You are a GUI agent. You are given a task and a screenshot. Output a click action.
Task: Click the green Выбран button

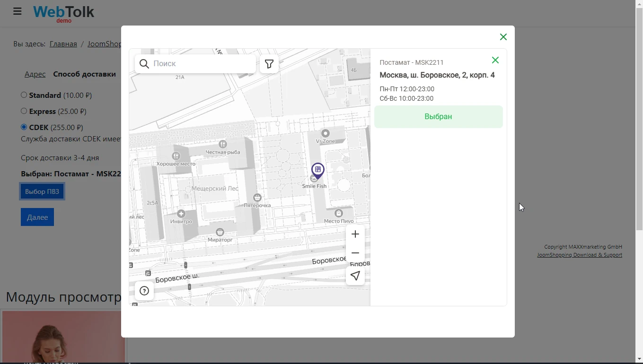439,117
